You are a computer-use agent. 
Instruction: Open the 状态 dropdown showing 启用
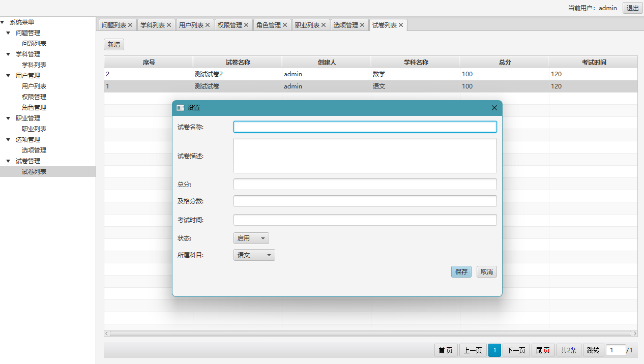(251, 238)
